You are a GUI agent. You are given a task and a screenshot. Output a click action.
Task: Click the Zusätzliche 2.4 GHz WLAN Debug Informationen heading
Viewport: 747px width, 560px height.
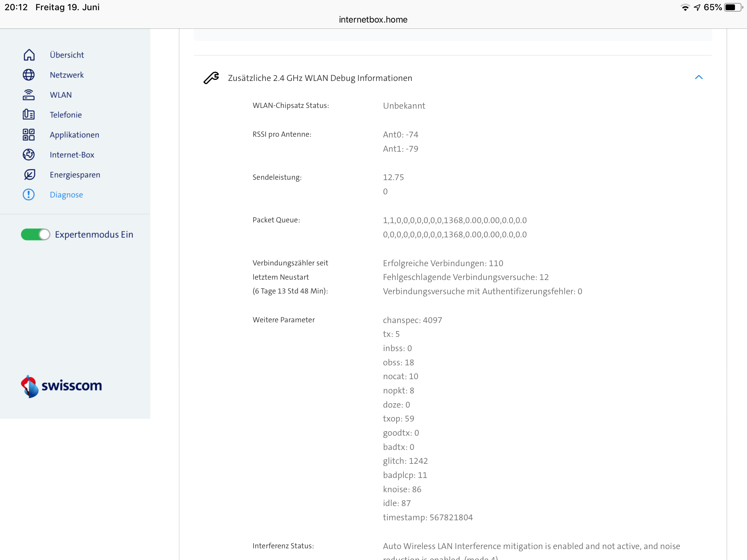tap(320, 78)
